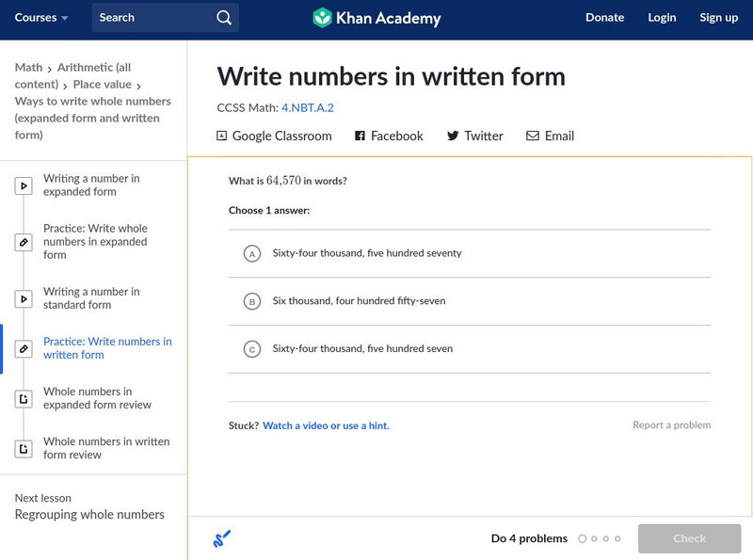This screenshot has height=560, width=753.
Task: Click the Facebook share icon
Action: tap(360, 136)
